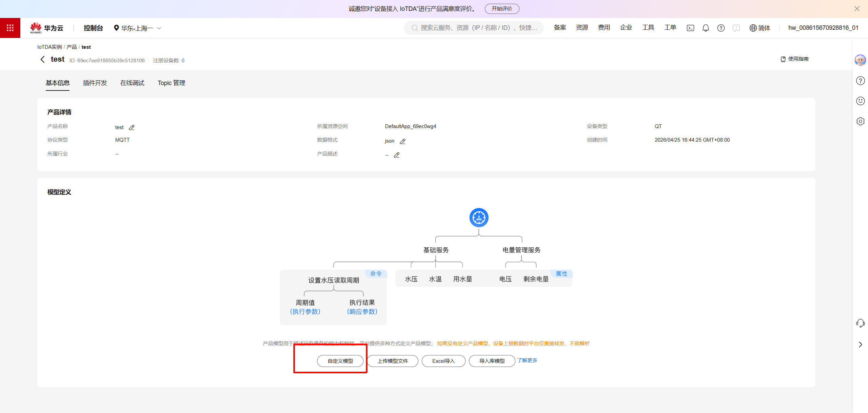The image size is (868, 413).
Task: Click the help question mark in header
Action: (x=721, y=28)
